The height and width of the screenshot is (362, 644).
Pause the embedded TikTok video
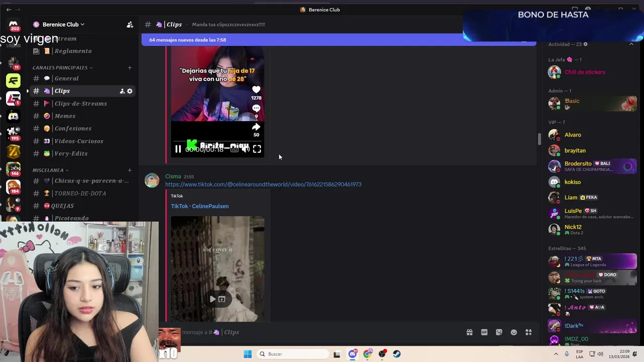178,149
